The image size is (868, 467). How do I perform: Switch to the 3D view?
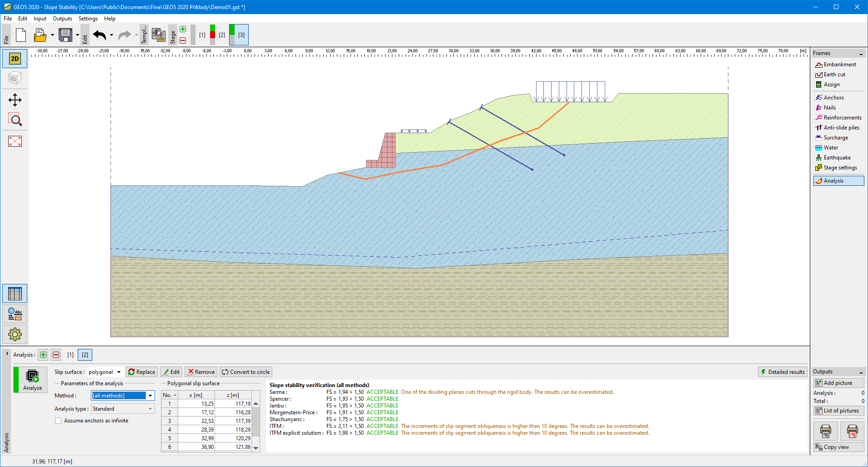click(x=15, y=78)
